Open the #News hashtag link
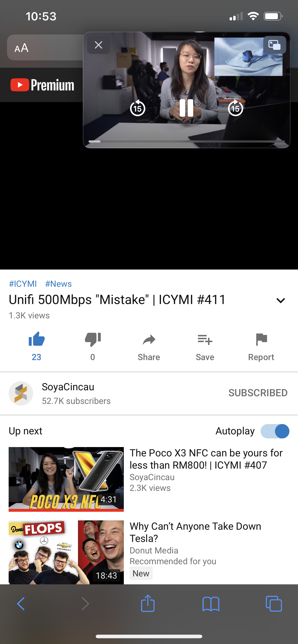The width and height of the screenshot is (298, 644). [x=58, y=284]
